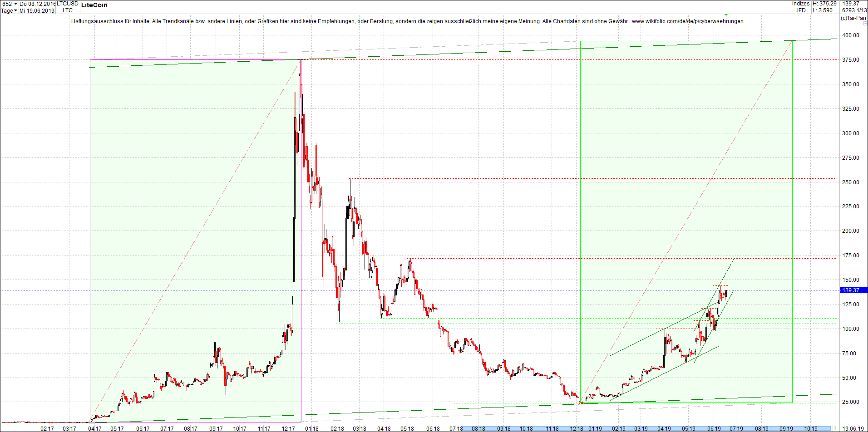Select the Indizes category label
This screenshot has width=868, height=432.
pos(800,3)
